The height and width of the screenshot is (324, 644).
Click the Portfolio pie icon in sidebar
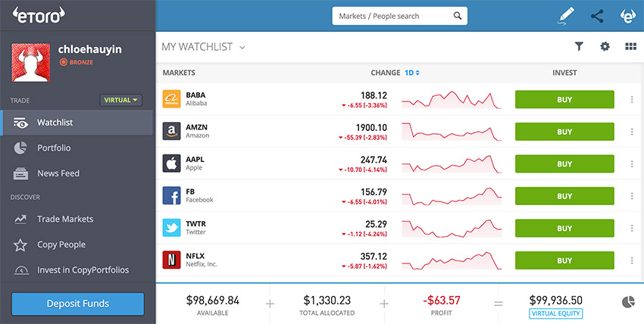[x=20, y=148]
